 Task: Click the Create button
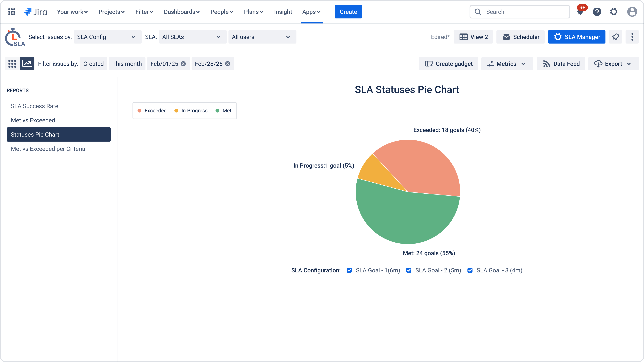click(x=348, y=12)
